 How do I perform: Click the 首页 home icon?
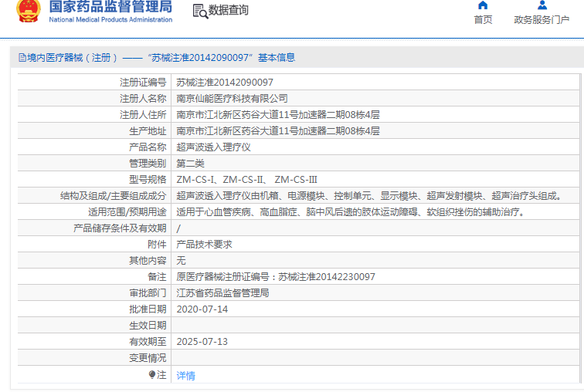click(x=483, y=5)
